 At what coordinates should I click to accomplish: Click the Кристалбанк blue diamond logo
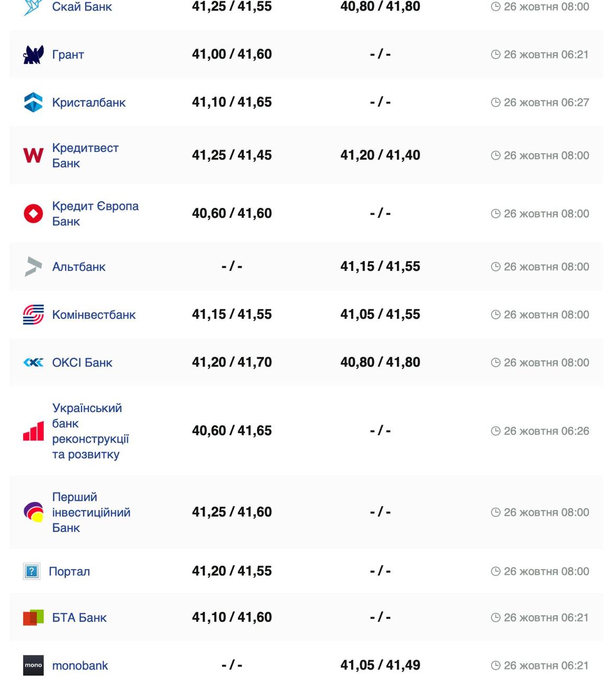33,103
